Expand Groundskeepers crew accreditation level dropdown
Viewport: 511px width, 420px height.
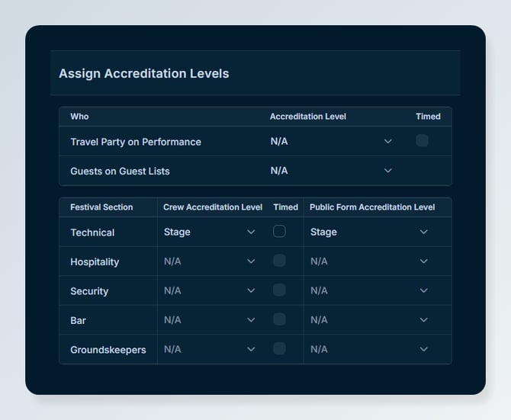pyautogui.click(x=210, y=349)
